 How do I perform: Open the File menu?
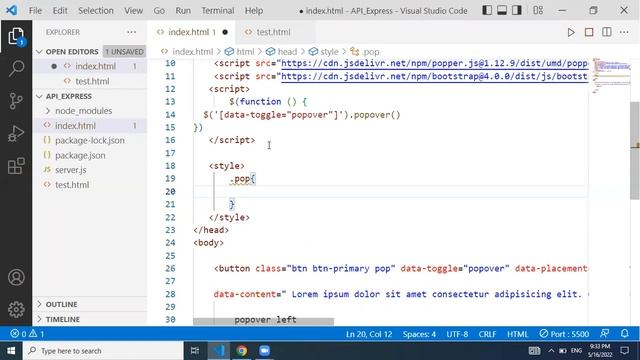(35, 11)
